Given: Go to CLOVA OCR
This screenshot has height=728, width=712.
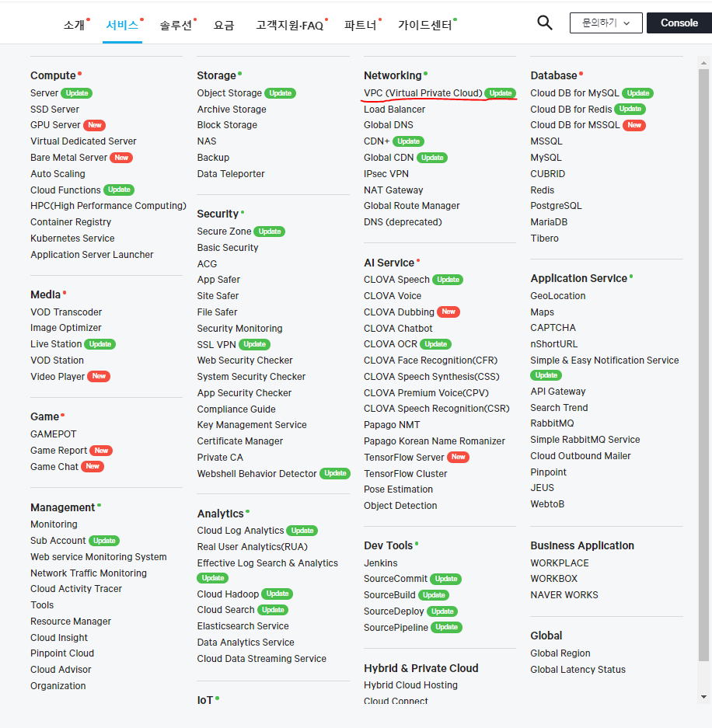Looking at the screenshot, I should click(390, 344).
